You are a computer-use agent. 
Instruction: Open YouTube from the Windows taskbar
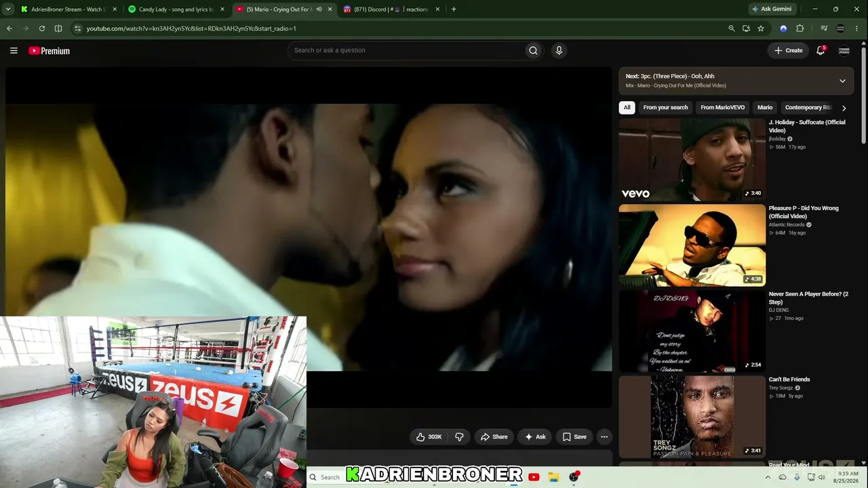pos(534,477)
